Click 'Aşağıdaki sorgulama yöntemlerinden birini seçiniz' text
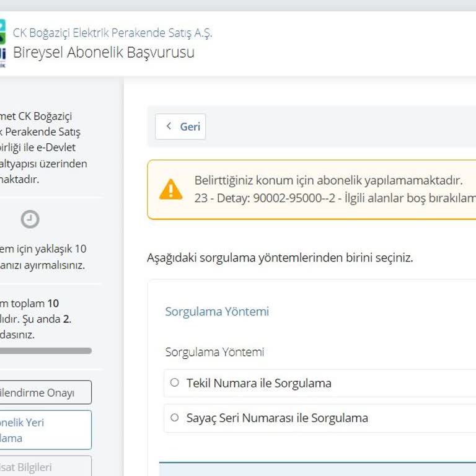This screenshot has height=476, width=476. pyautogui.click(x=280, y=258)
